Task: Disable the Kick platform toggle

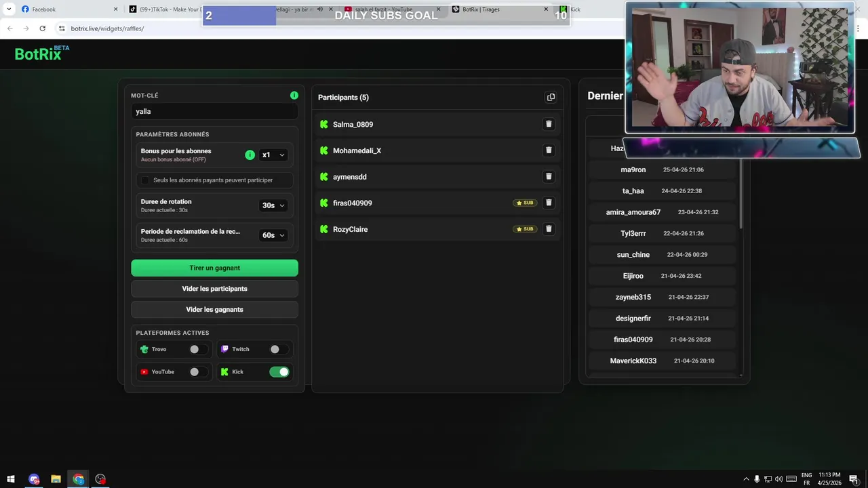Action: click(x=279, y=371)
